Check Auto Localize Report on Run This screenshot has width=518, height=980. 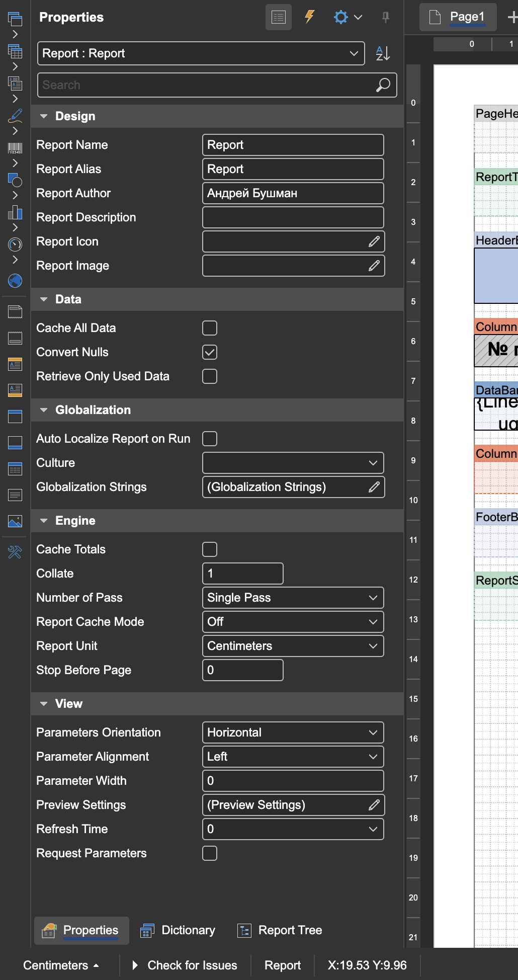210,439
